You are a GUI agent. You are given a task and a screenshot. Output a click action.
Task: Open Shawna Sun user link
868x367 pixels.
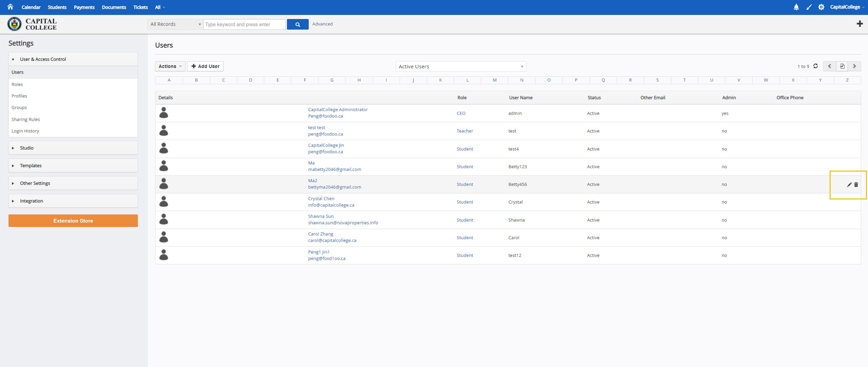tap(321, 216)
